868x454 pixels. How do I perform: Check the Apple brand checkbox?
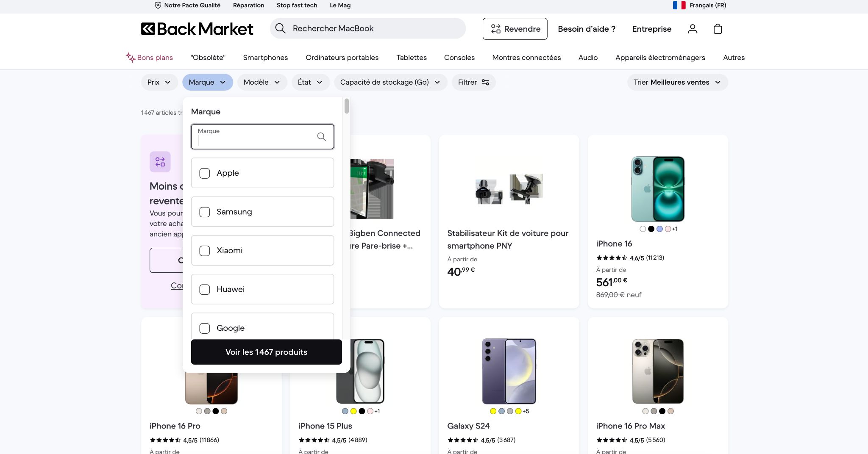click(205, 173)
